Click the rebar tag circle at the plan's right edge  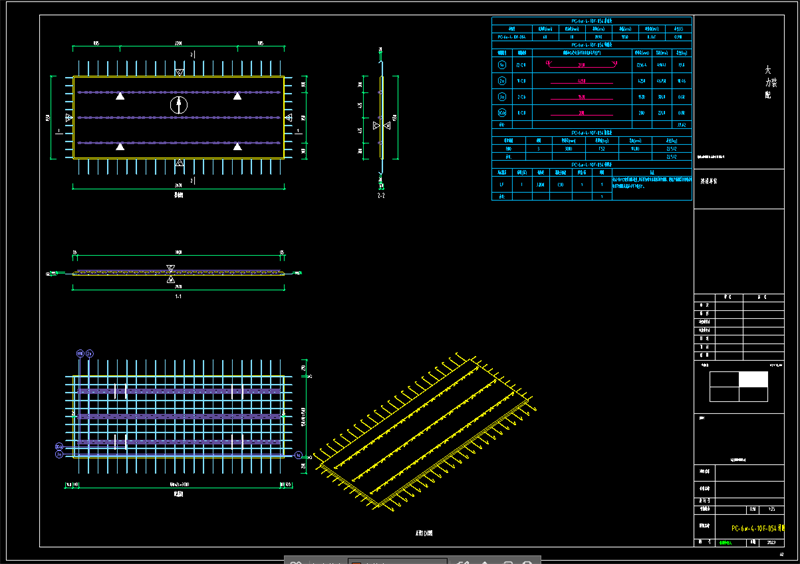coord(298,455)
